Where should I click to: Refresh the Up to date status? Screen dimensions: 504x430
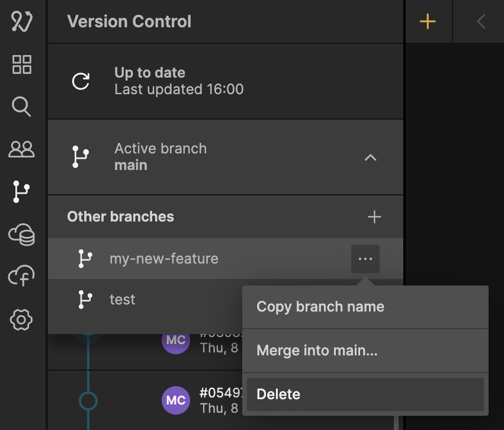click(81, 81)
